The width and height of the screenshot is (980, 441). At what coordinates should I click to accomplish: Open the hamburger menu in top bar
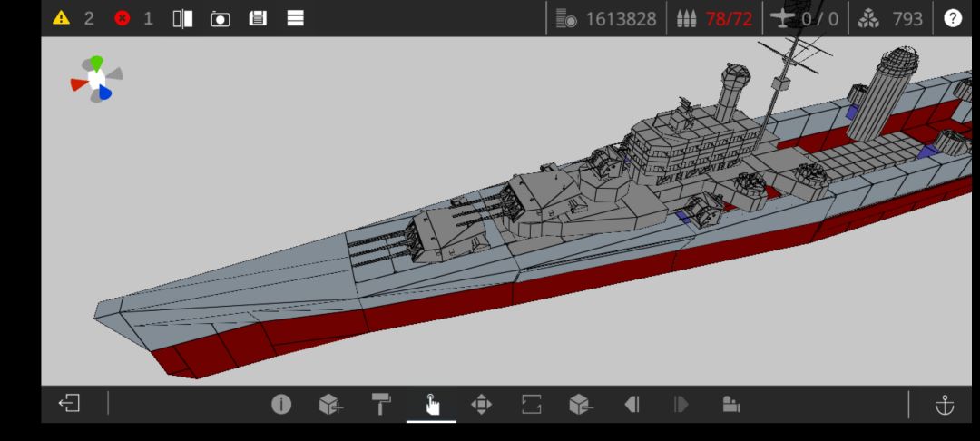[295, 18]
